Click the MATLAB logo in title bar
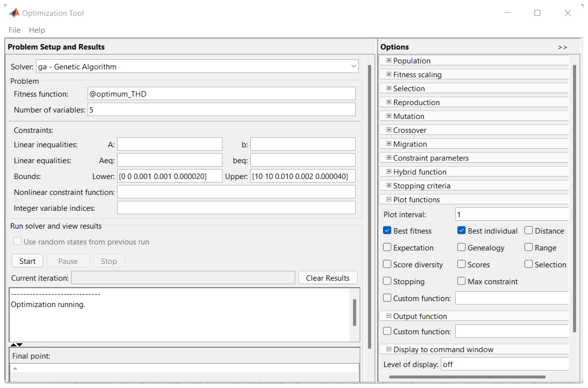The image size is (588, 388). tap(14, 13)
